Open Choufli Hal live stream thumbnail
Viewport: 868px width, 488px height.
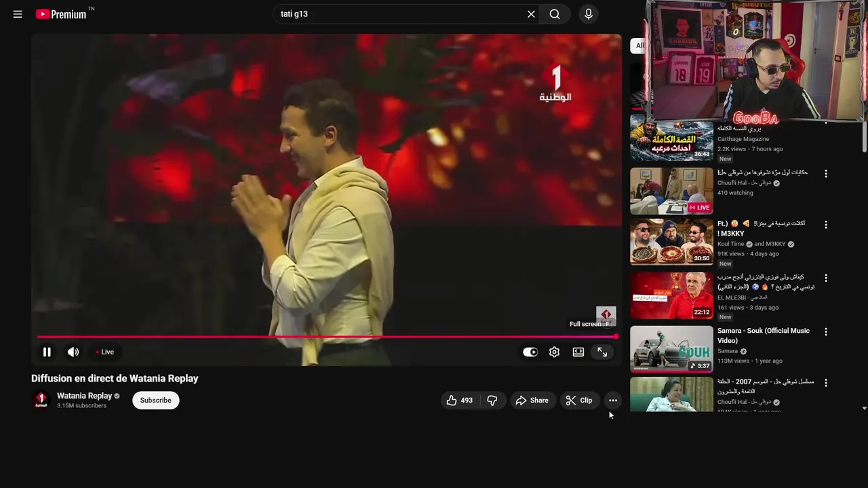coord(671,190)
